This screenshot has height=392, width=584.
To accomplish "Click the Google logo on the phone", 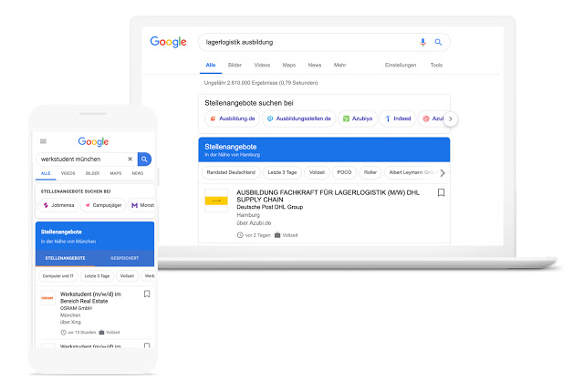I will pos(93,141).
